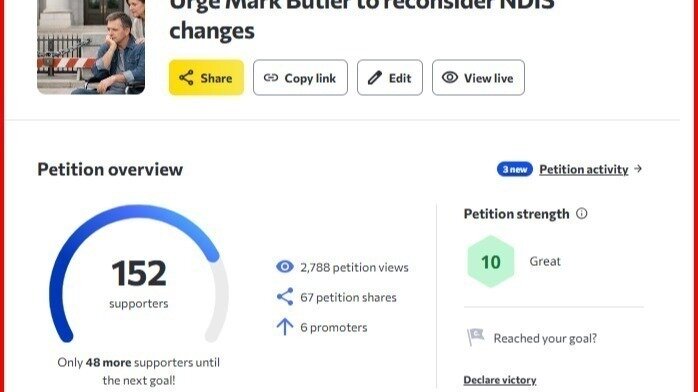Image resolution: width=698 pixels, height=392 pixels.
Task: Click the Declare victory link
Action: click(x=499, y=380)
